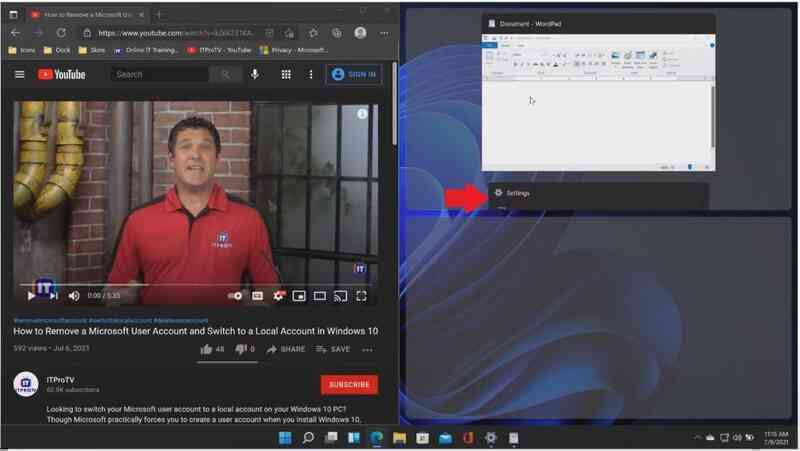800x451 pixels.
Task: Open YouTube settings three-dot menu
Action: pos(311,74)
